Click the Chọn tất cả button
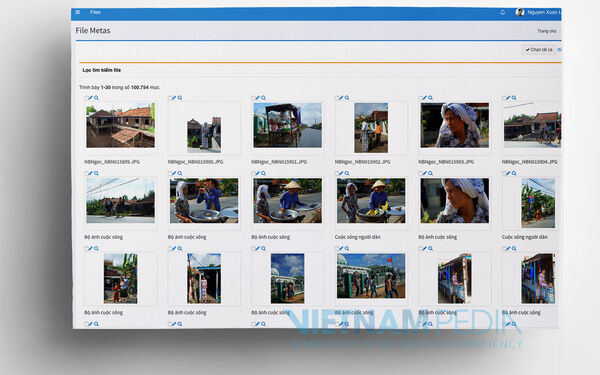 (539, 50)
